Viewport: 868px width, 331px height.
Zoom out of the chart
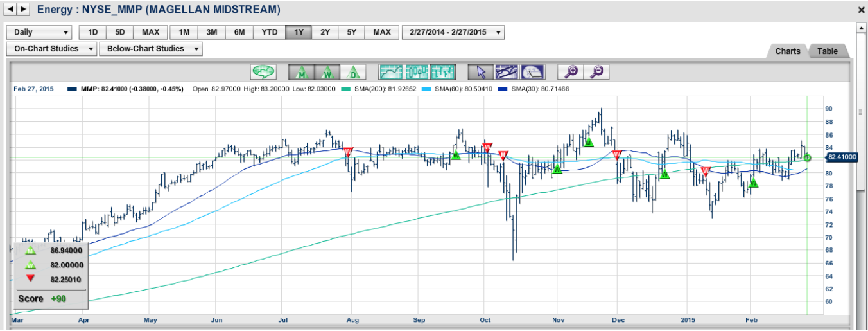(596, 72)
